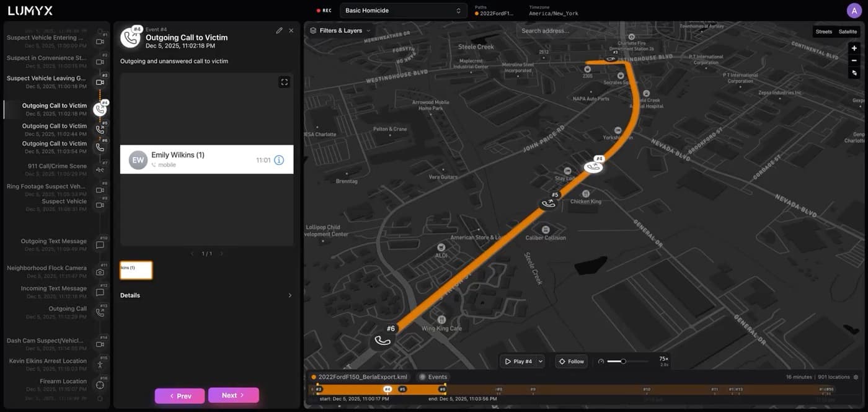Expand the evidence preview to fullscreen
868x412 pixels.
coord(284,82)
